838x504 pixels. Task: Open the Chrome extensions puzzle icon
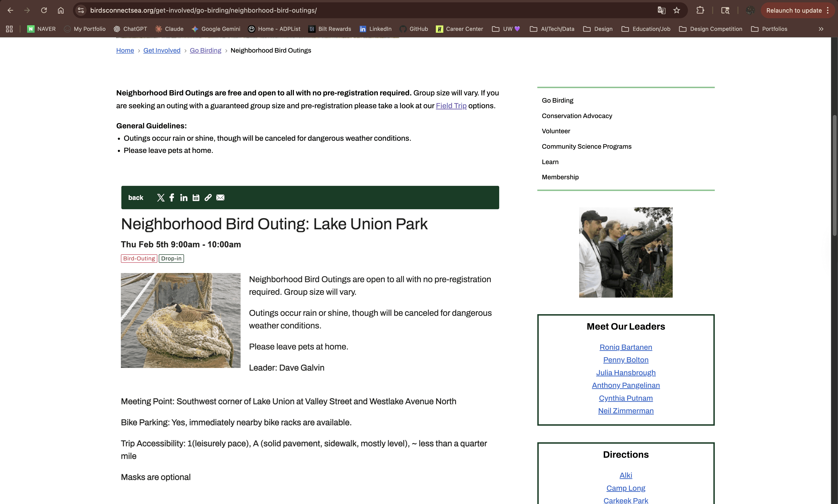700,10
